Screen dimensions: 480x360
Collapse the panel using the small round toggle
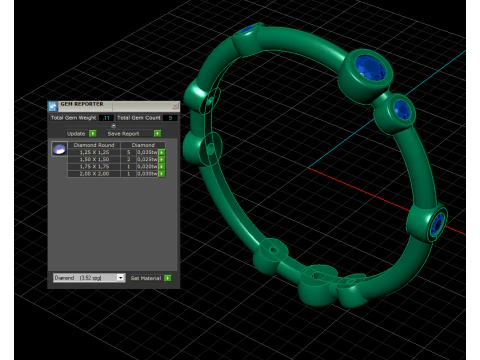[x=114, y=126]
